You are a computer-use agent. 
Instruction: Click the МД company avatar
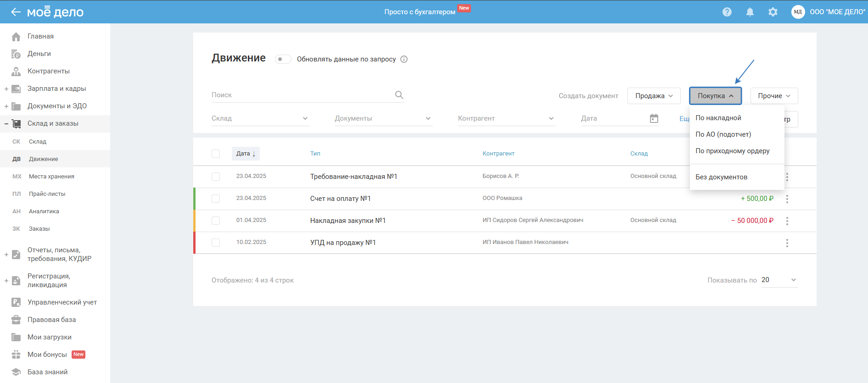[798, 12]
